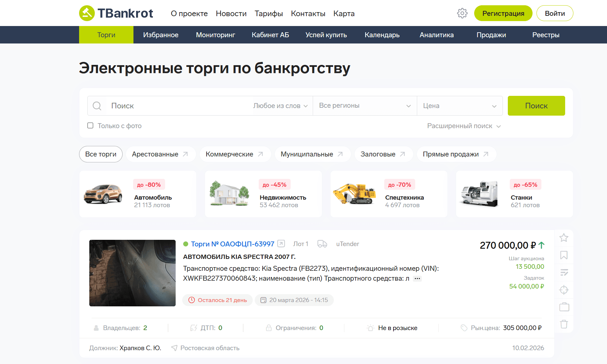Open the Продажи tab

coord(491,35)
